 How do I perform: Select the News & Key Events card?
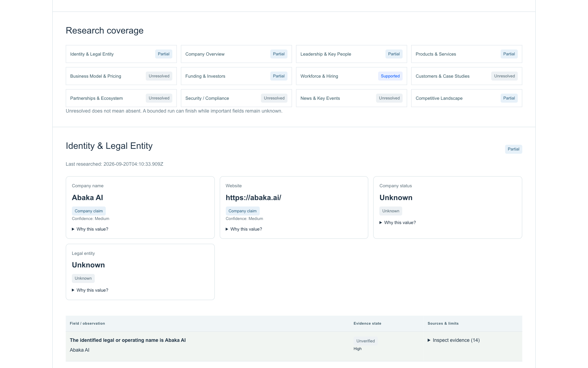[351, 98]
